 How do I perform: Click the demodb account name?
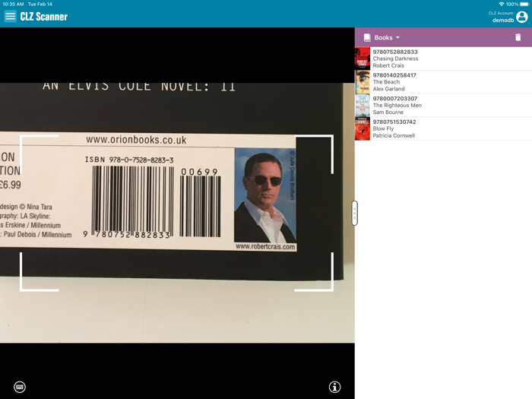pos(503,21)
